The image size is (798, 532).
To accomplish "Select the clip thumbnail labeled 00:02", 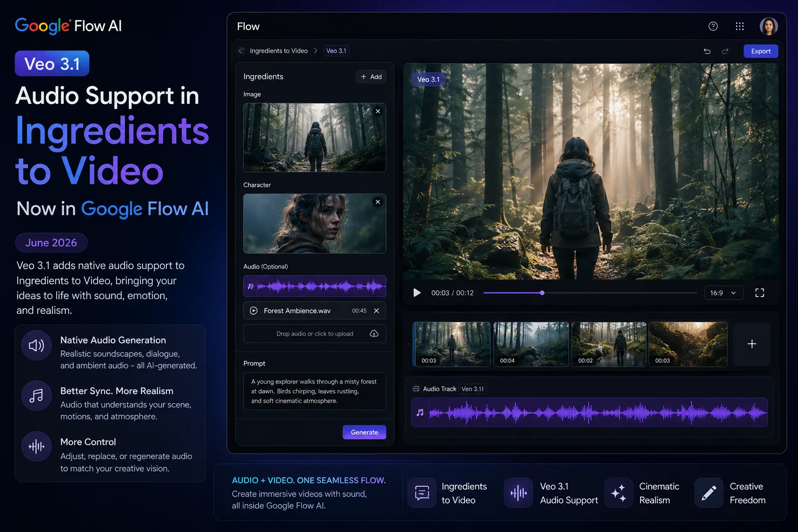I will coord(609,344).
